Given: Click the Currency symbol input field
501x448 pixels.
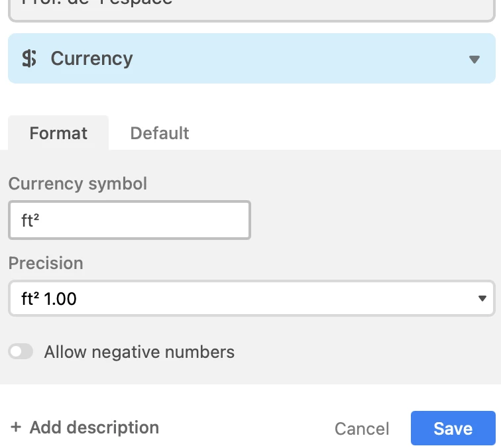Looking at the screenshot, I should pos(129,220).
